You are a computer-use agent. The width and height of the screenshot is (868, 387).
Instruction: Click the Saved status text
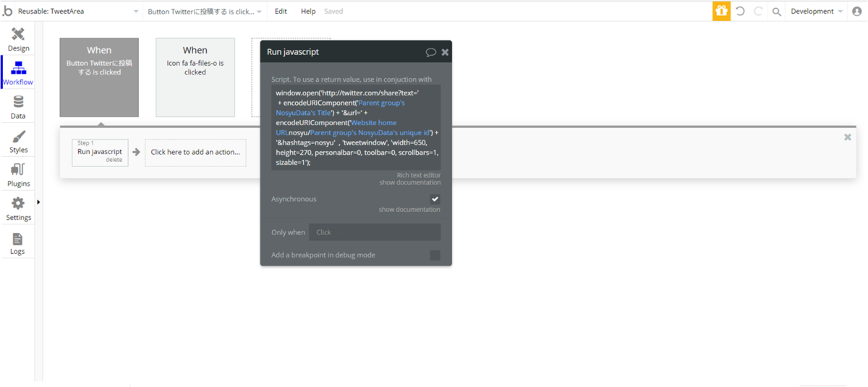[333, 12]
